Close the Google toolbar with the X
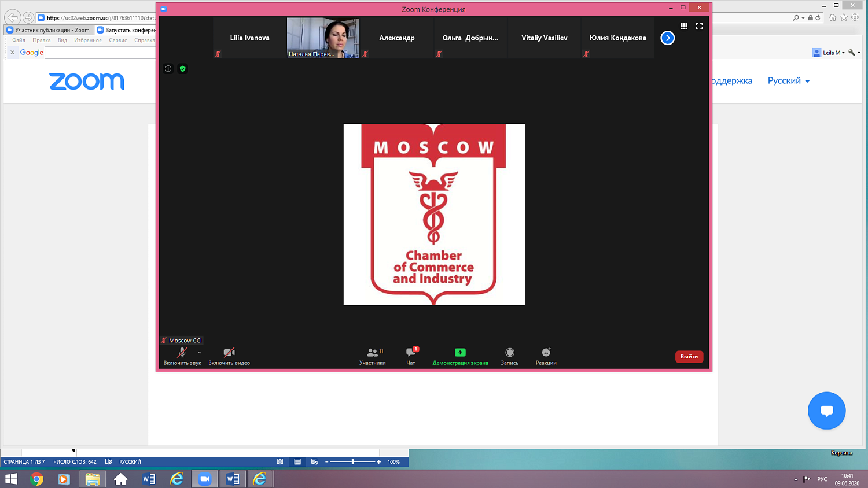The height and width of the screenshot is (488, 868). [12, 53]
